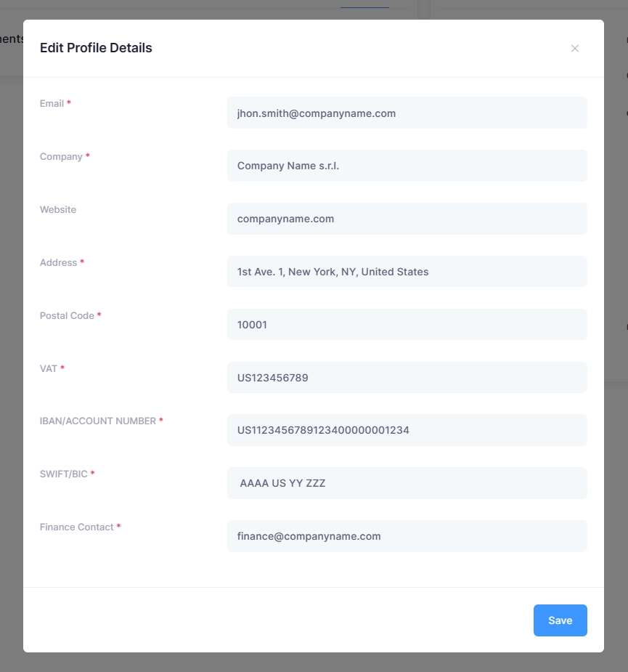This screenshot has width=628, height=672.
Task: Focus the Email input field
Action: (x=407, y=113)
